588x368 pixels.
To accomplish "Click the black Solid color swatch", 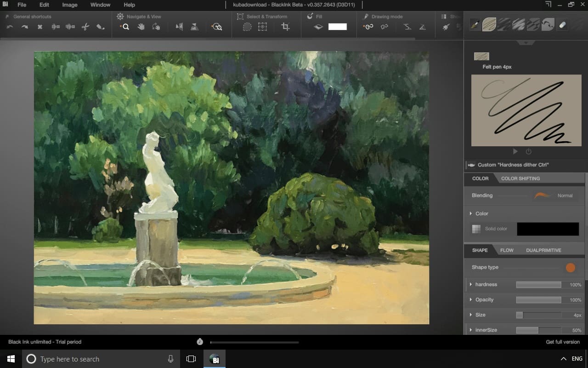I will point(548,229).
